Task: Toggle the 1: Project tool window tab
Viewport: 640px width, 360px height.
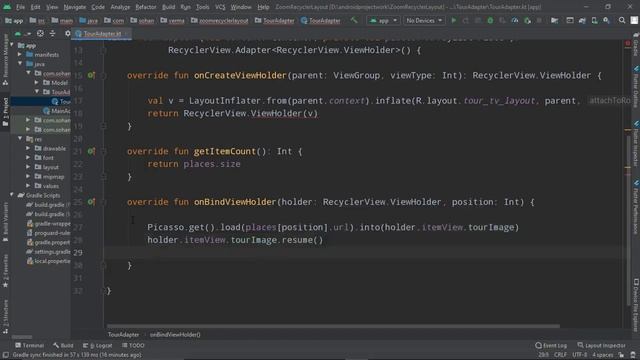Action: [5, 112]
